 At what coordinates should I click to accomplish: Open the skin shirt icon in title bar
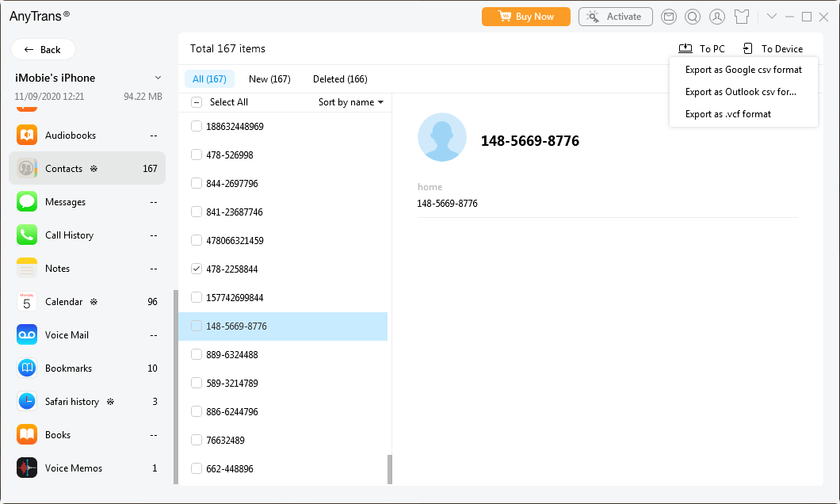click(742, 17)
